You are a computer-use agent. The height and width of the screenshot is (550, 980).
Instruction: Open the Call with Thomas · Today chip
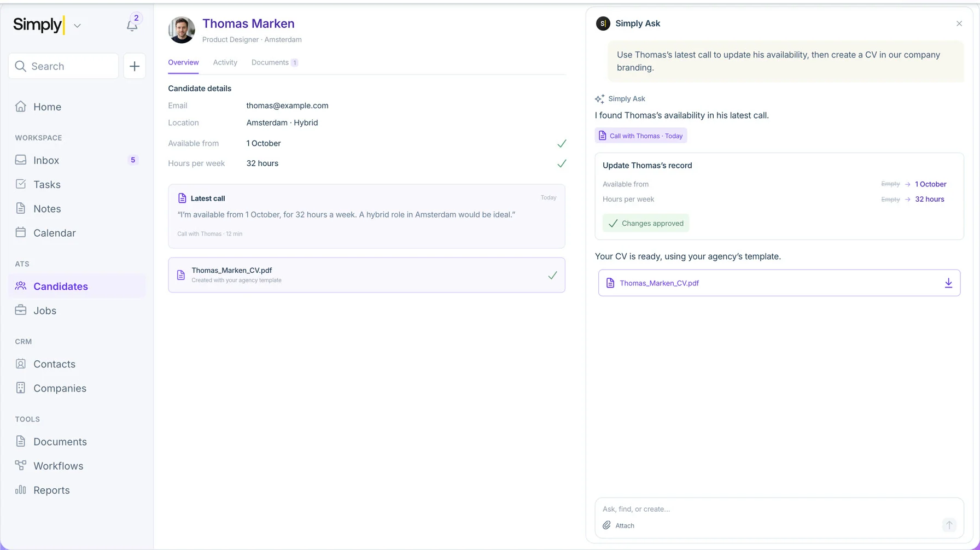click(641, 136)
